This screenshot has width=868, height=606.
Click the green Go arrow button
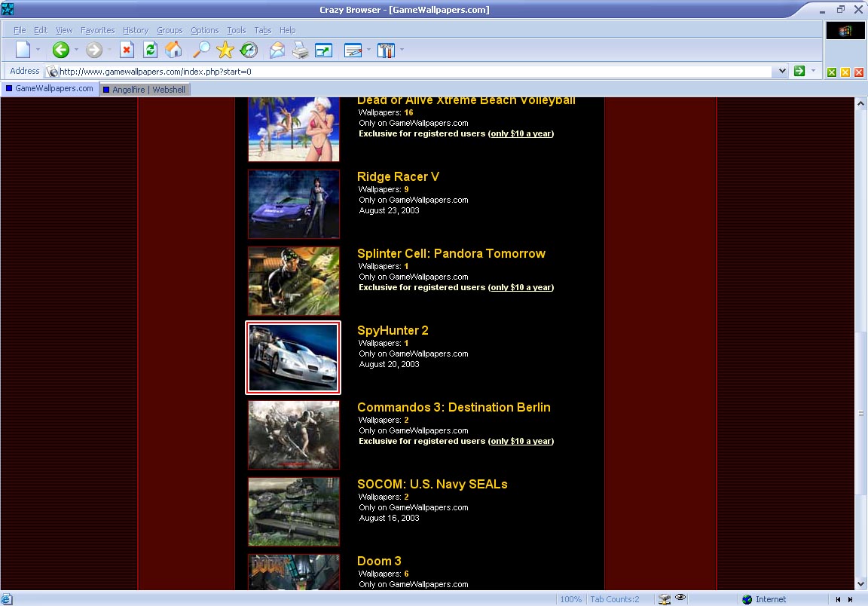(799, 71)
